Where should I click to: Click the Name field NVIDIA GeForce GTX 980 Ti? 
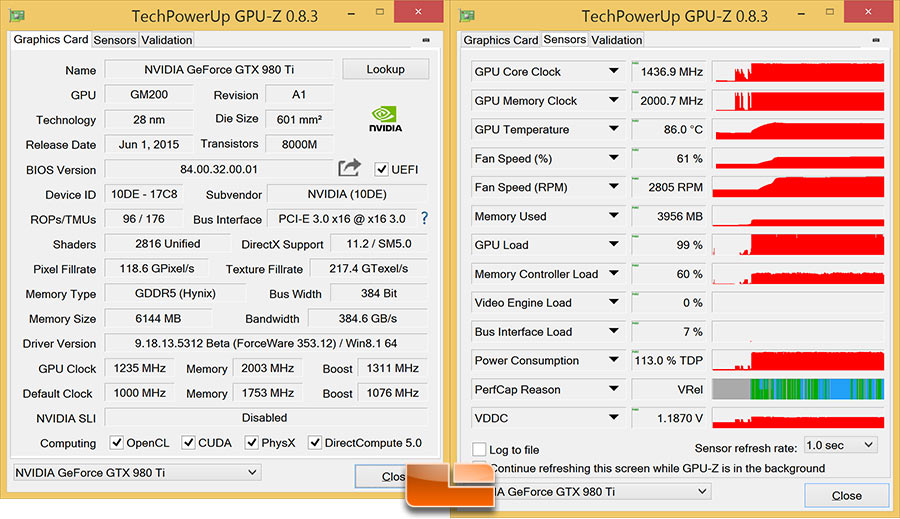(x=219, y=69)
